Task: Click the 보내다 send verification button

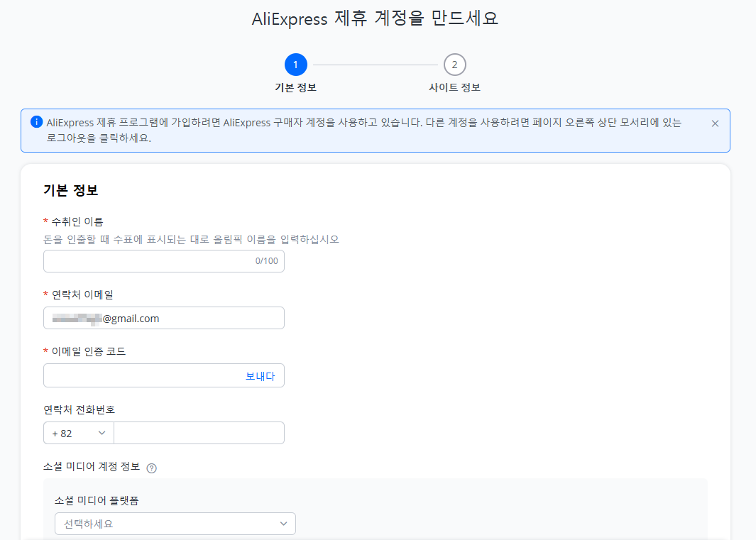Action: (x=262, y=375)
